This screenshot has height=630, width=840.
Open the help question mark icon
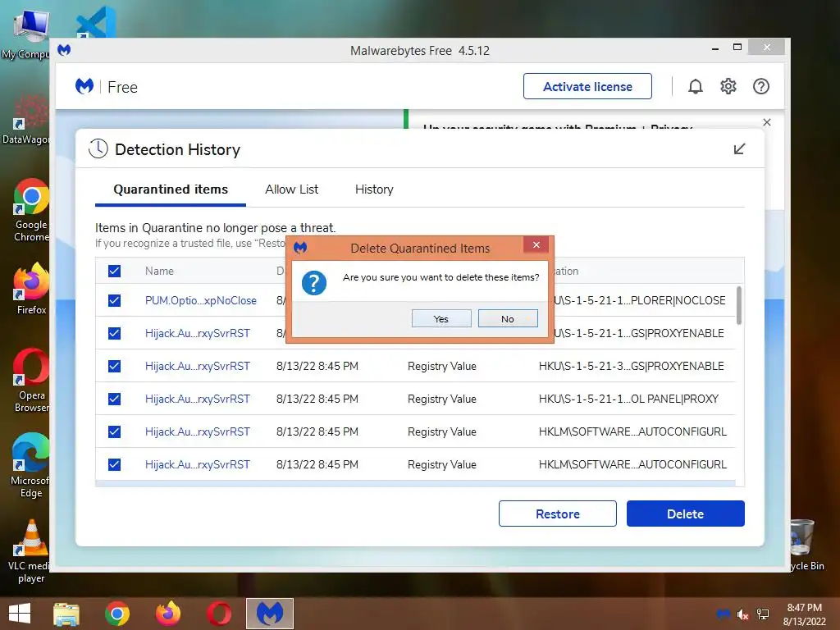coord(760,86)
